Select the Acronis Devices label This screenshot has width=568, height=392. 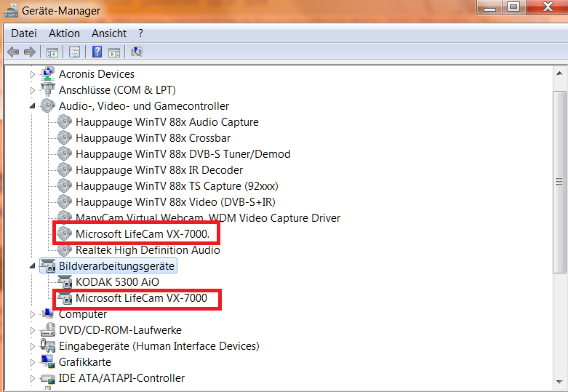coord(96,74)
